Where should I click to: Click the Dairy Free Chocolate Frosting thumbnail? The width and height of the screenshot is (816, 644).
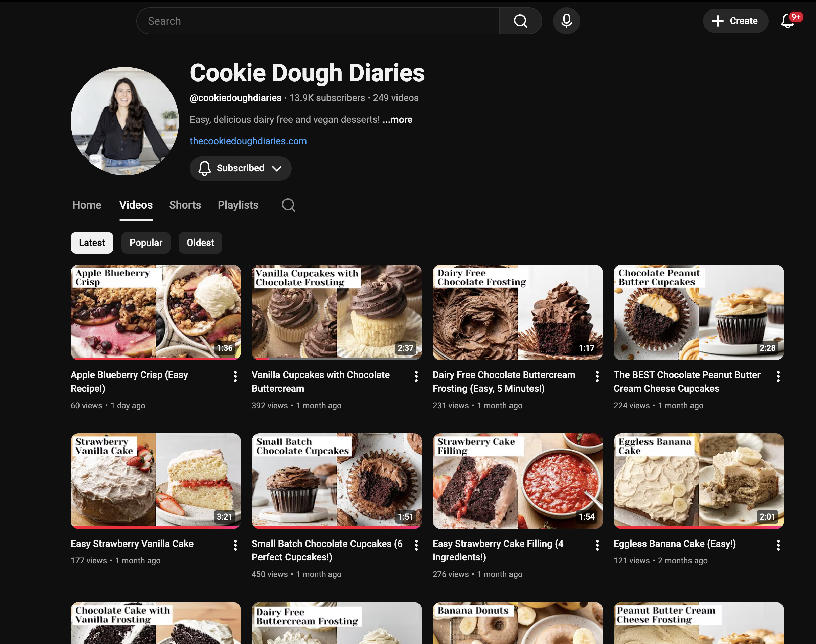[517, 313]
